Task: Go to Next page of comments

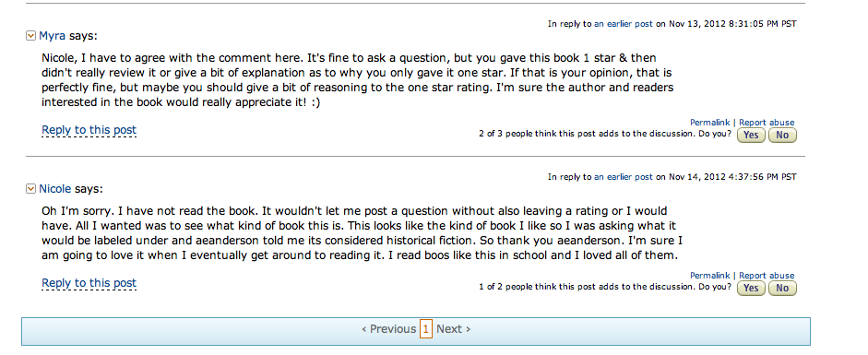Action: (x=454, y=329)
